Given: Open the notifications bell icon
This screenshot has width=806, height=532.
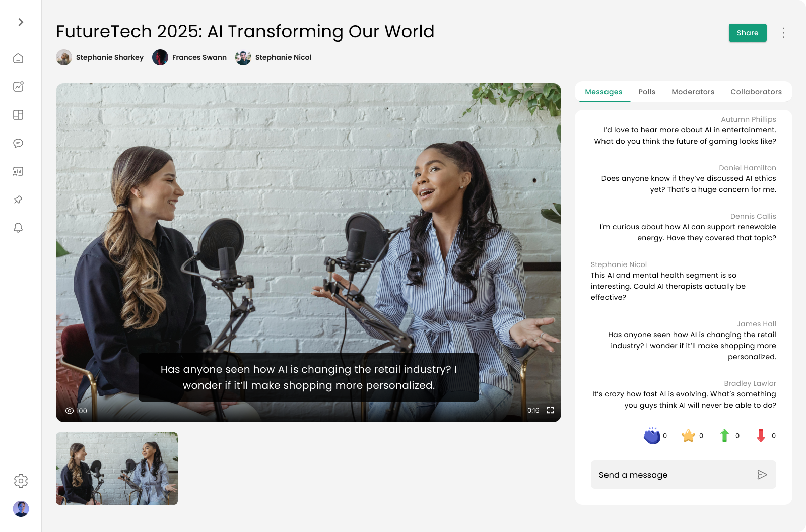Looking at the screenshot, I should click(x=18, y=228).
